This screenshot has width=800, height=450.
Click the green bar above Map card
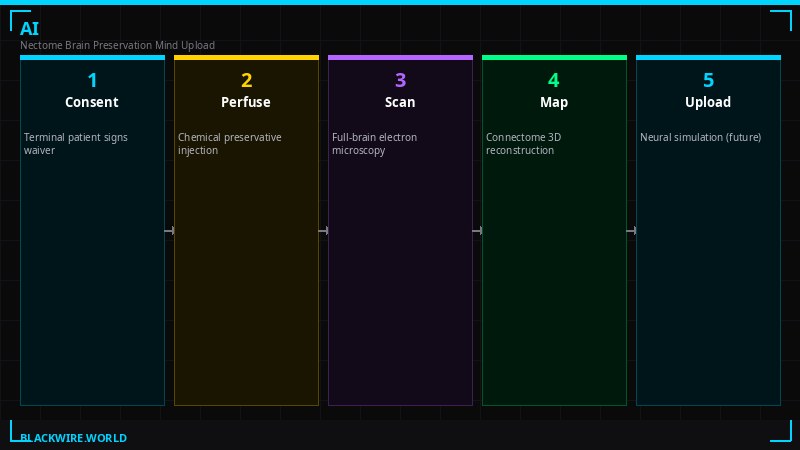[x=554, y=57]
